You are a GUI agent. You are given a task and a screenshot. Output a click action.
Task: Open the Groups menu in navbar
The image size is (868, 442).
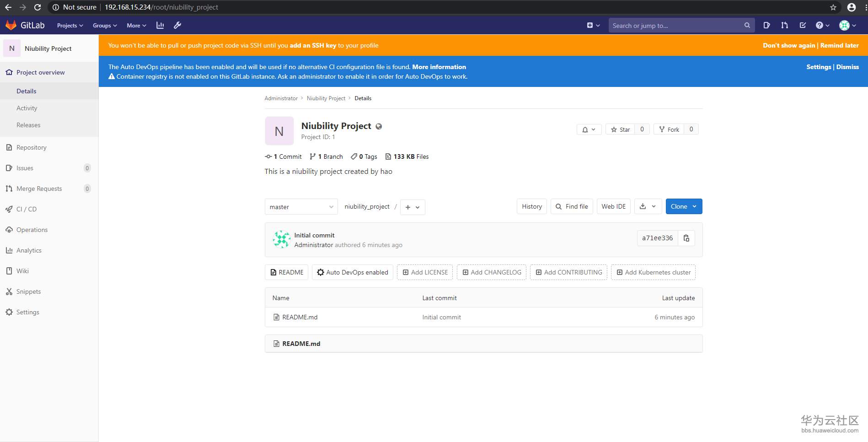click(105, 26)
